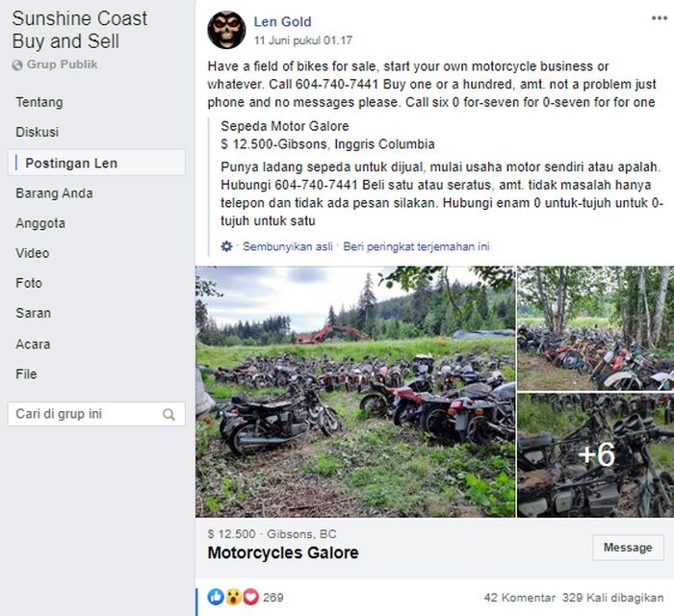Open the Diskusi section in sidebar

pyautogui.click(x=38, y=132)
